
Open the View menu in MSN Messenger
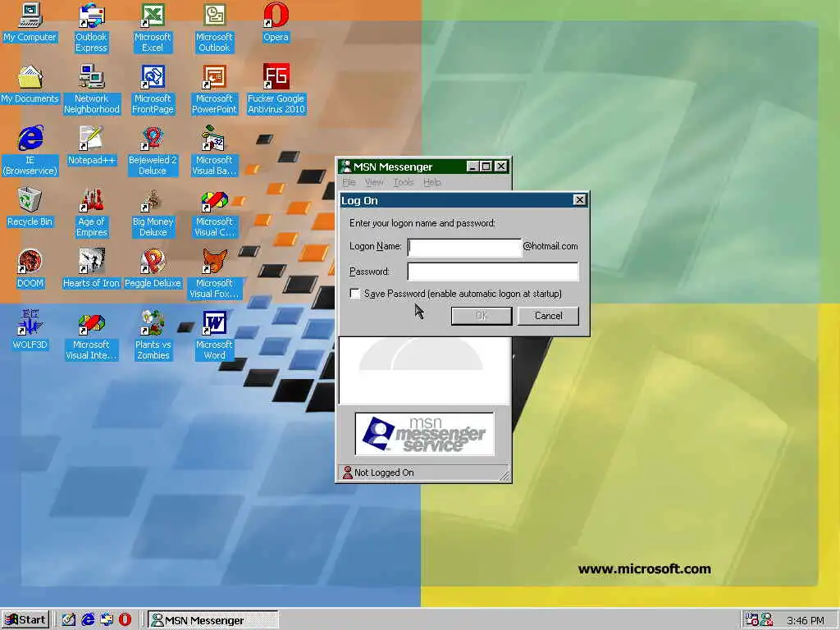pos(374,182)
